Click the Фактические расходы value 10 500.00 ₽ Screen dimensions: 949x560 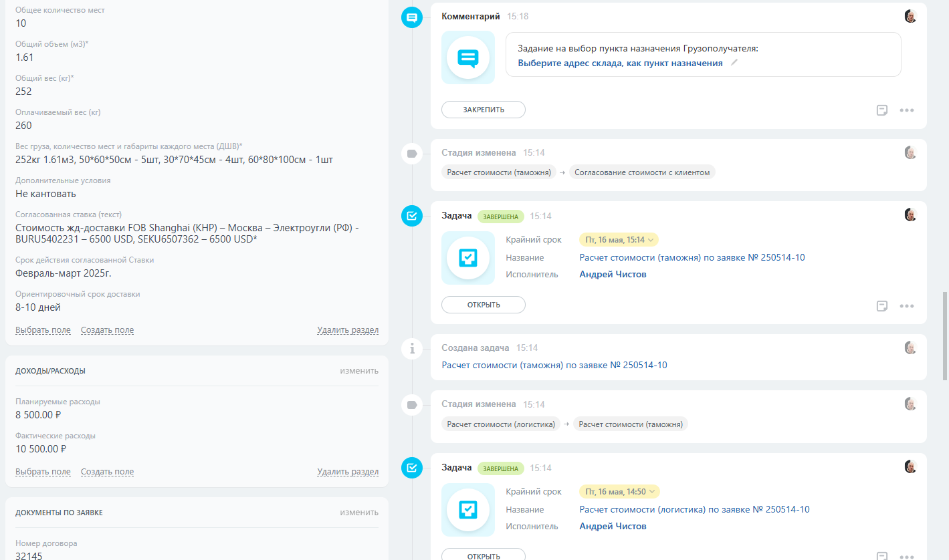pos(41,449)
